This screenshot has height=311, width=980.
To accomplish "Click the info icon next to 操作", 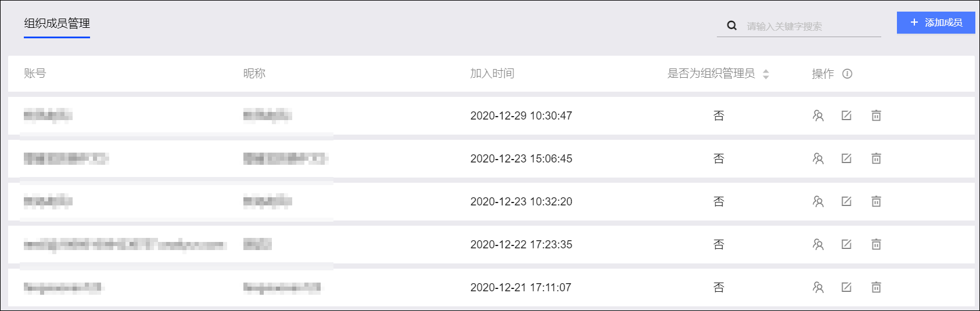I will (x=847, y=74).
